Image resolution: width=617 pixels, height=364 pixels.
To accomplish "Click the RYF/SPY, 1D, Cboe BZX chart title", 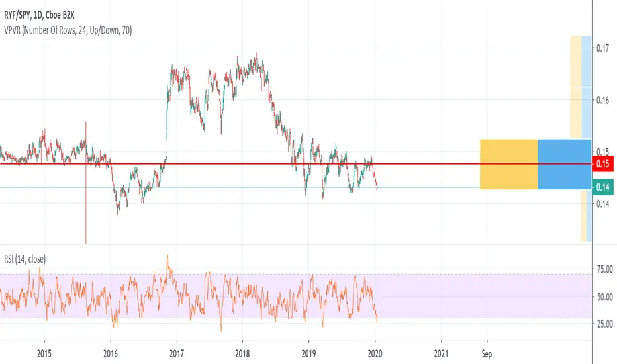I will (39, 15).
